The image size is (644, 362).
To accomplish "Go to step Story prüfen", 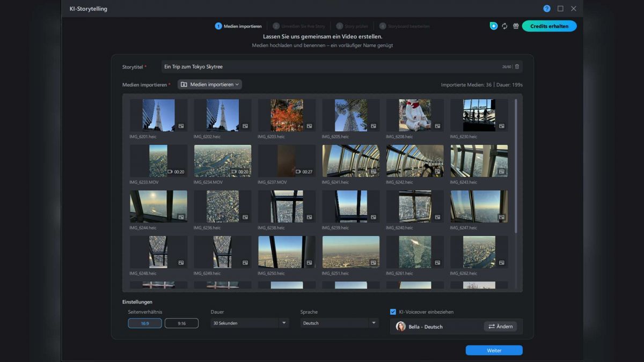I will click(x=352, y=26).
